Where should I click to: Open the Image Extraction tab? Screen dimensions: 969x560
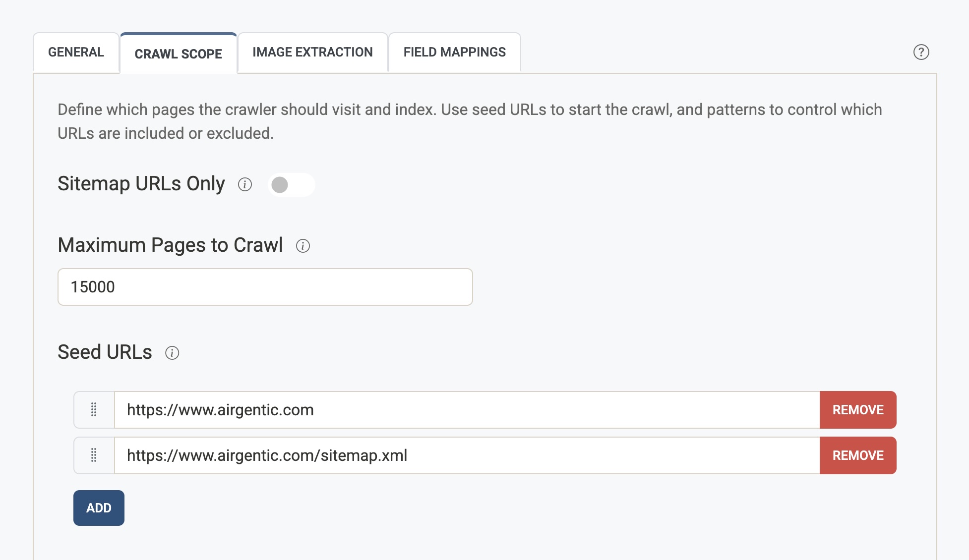pos(312,52)
